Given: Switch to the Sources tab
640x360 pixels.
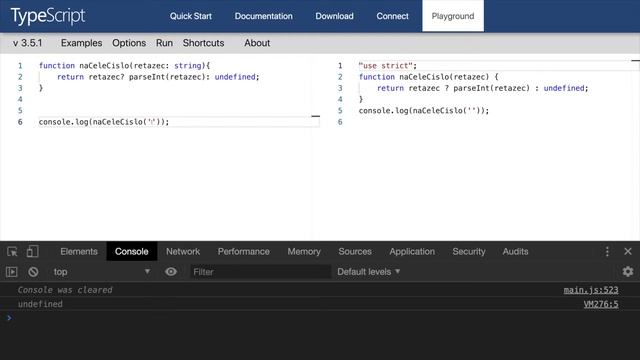Looking at the screenshot, I should pyautogui.click(x=355, y=251).
